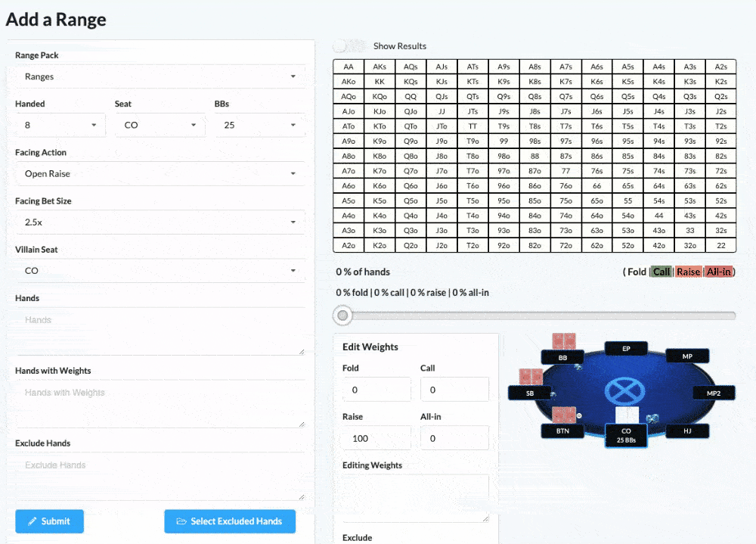Expand the Facing Action dropdown

[159, 173]
